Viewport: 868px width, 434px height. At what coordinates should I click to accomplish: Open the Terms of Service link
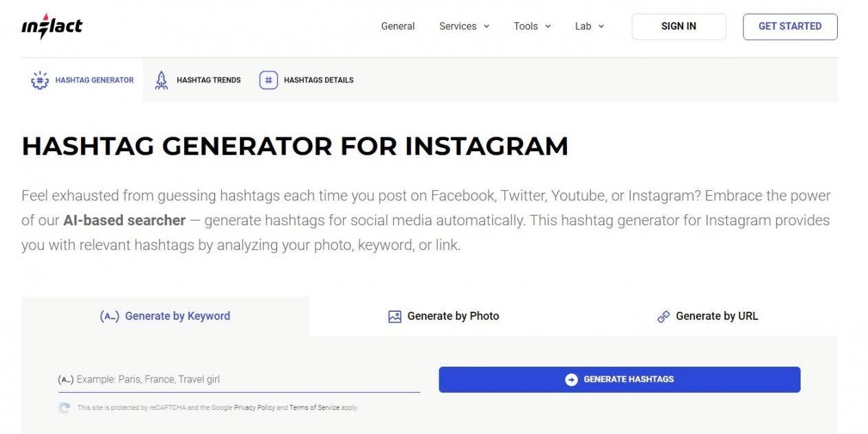pyautogui.click(x=314, y=408)
